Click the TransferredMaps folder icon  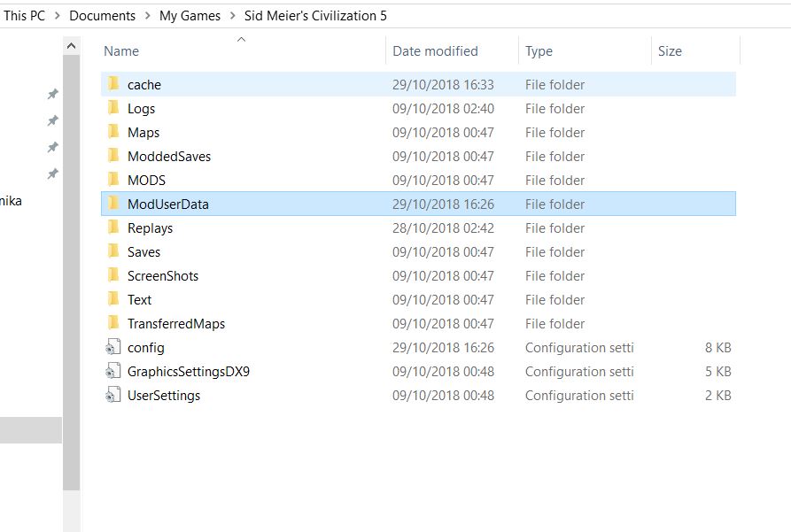pyautogui.click(x=114, y=323)
